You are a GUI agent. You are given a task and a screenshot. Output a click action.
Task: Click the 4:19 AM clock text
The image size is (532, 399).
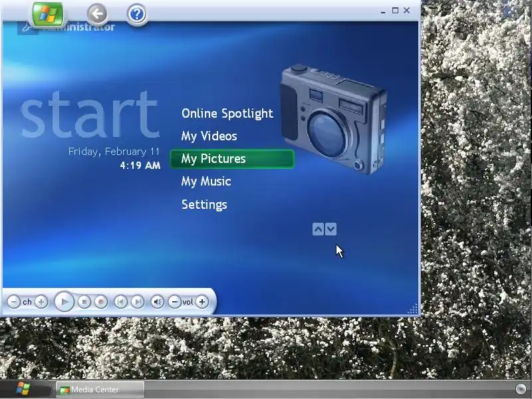pyautogui.click(x=140, y=166)
